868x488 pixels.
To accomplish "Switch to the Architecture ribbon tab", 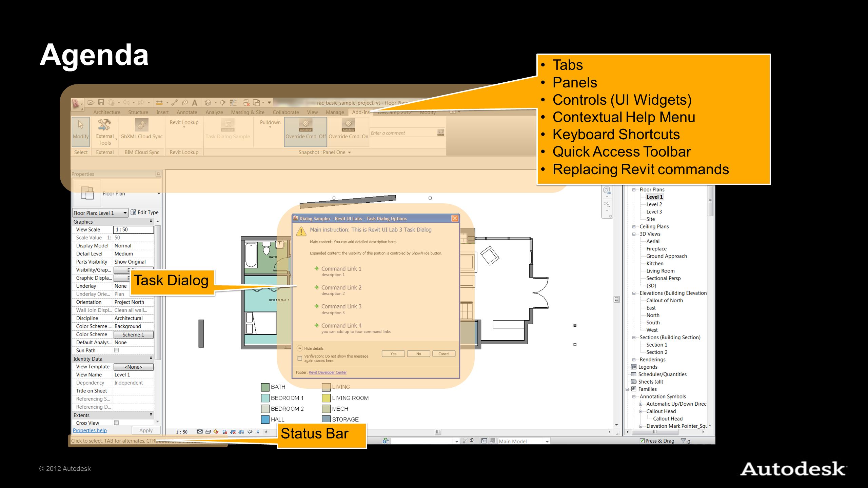I will point(107,112).
